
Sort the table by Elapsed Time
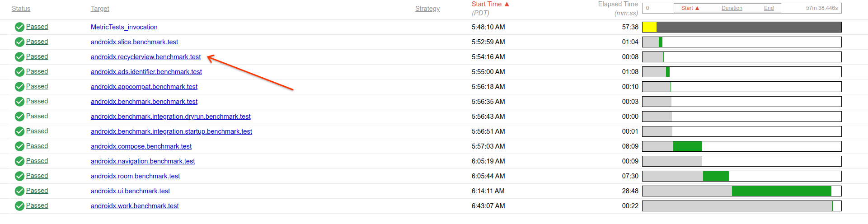click(x=618, y=4)
